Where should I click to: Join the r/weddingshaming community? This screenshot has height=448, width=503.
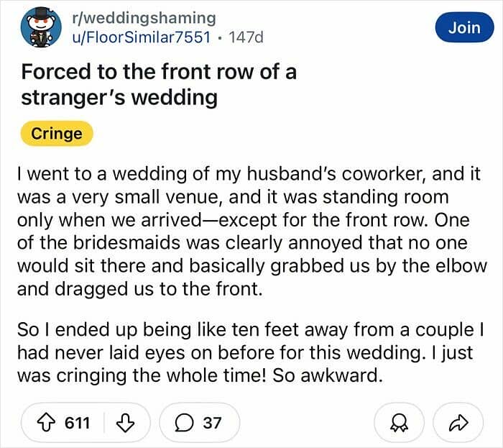pos(464,27)
